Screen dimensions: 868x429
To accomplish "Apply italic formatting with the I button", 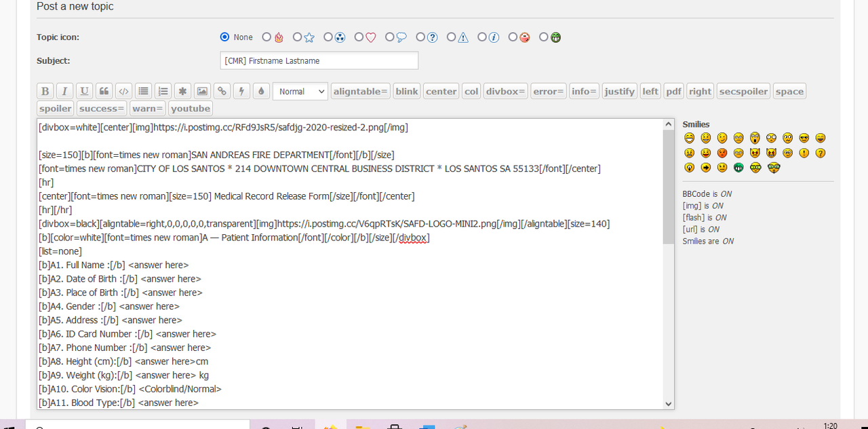I will pyautogui.click(x=65, y=92).
